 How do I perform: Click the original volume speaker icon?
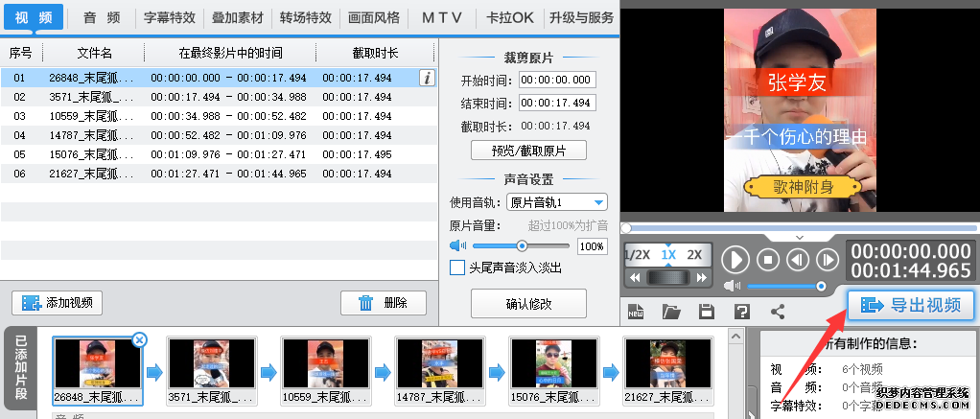tap(458, 245)
